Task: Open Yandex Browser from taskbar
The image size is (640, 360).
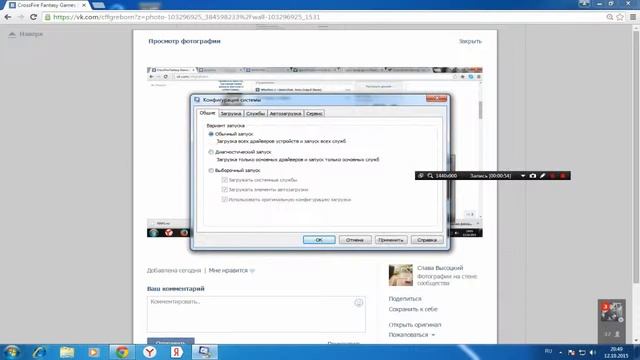Action: tap(150, 352)
